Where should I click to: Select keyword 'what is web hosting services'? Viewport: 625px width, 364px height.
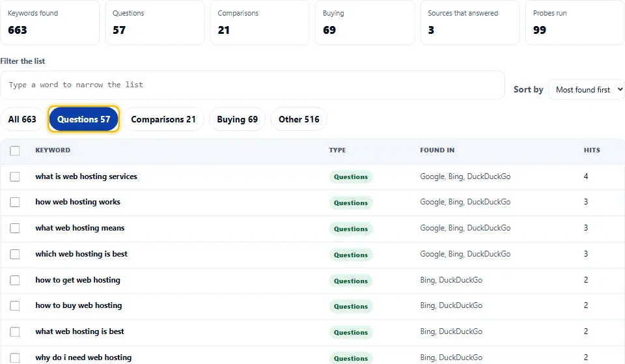(86, 176)
